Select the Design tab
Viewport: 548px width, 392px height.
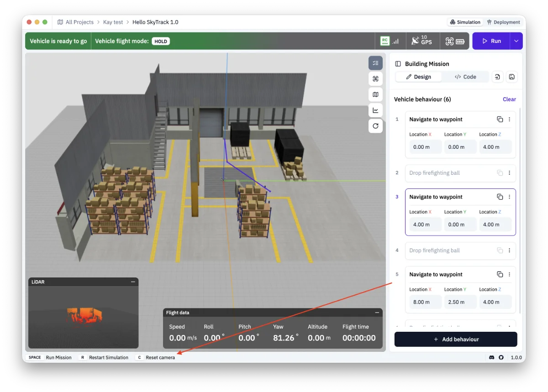[418, 77]
